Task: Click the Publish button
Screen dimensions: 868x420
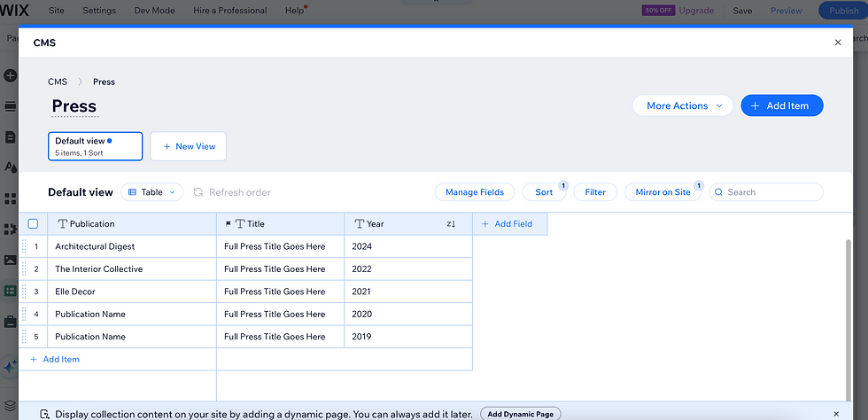Action: click(x=843, y=11)
